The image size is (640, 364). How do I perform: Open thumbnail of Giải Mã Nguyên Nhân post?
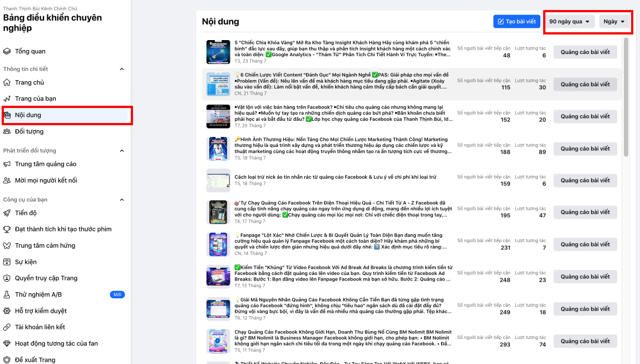tap(218, 308)
